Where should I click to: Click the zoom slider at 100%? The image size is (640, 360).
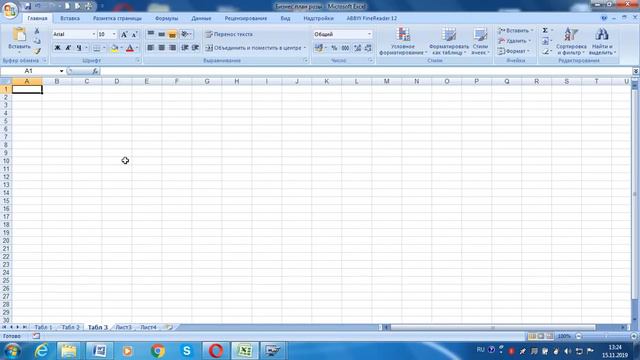pyautogui.click(x=606, y=336)
